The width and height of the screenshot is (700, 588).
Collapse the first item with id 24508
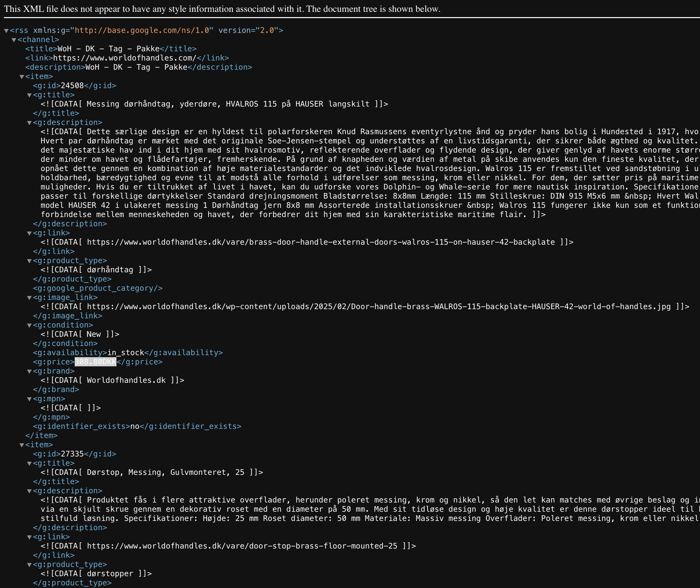pyautogui.click(x=22, y=77)
